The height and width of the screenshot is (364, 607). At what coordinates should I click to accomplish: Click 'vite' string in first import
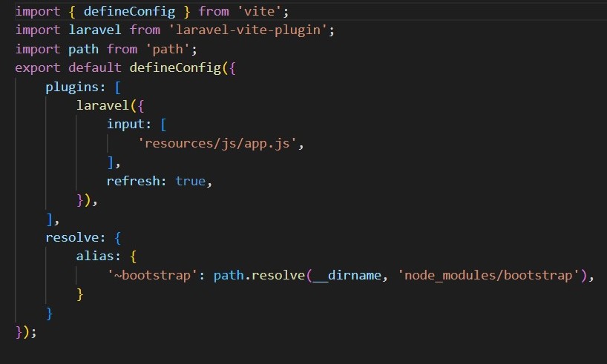point(260,12)
